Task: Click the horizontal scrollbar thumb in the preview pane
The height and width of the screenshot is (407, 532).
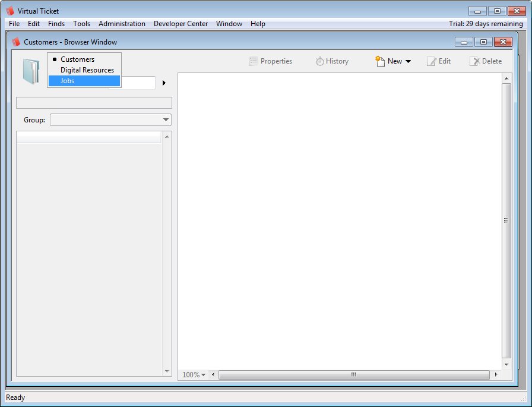Action: [x=353, y=375]
